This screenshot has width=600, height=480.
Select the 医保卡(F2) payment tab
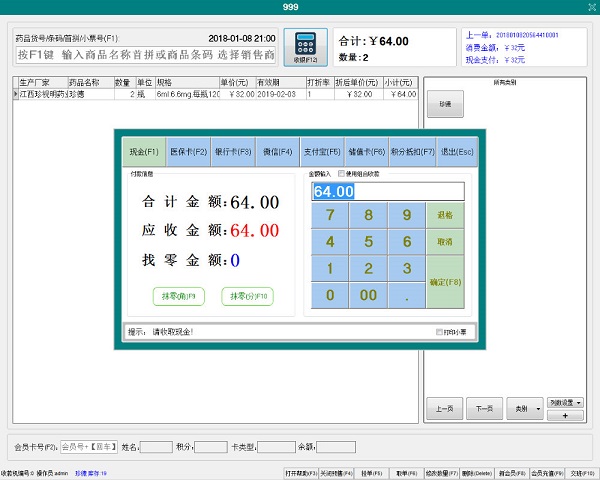pyautogui.click(x=188, y=152)
